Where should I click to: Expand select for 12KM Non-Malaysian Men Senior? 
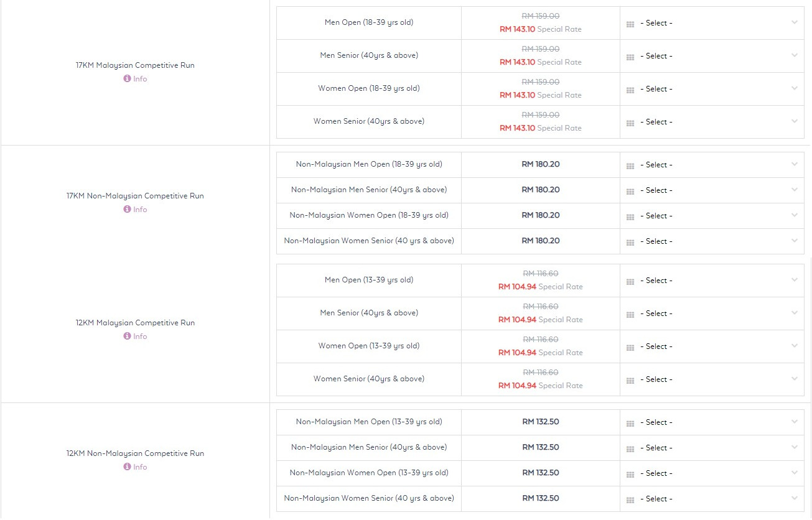(x=712, y=448)
